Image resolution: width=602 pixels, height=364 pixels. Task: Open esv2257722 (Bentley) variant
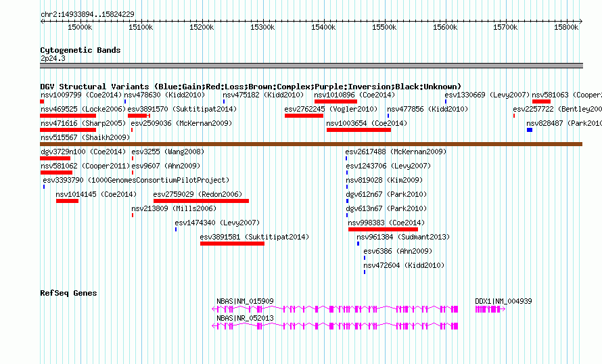557,109
